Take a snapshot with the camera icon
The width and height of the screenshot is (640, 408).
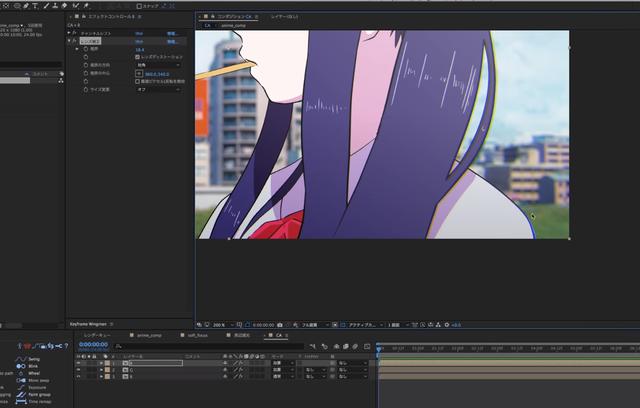(280, 325)
